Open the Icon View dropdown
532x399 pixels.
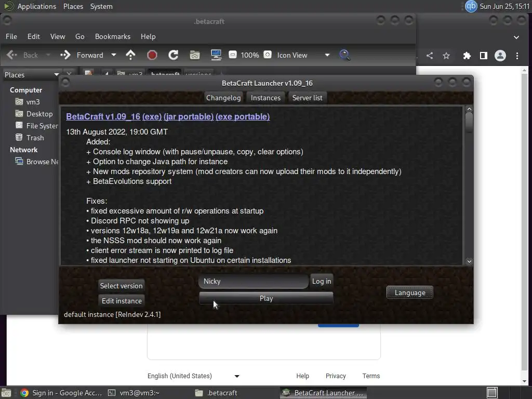click(303, 55)
